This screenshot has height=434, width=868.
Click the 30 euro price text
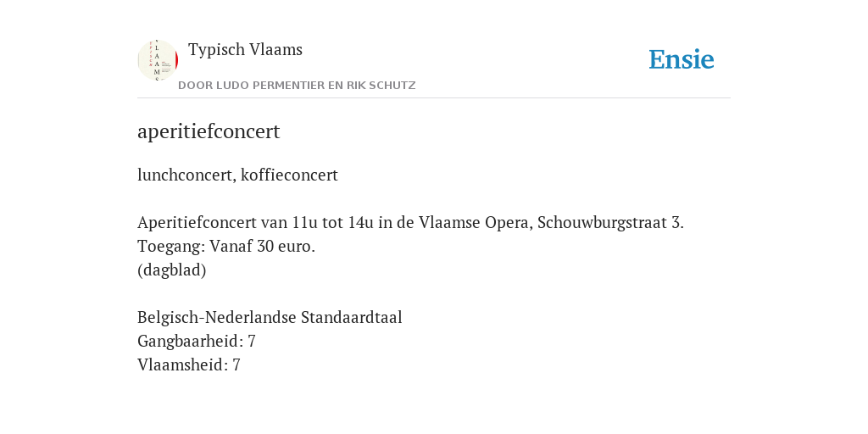(x=285, y=247)
